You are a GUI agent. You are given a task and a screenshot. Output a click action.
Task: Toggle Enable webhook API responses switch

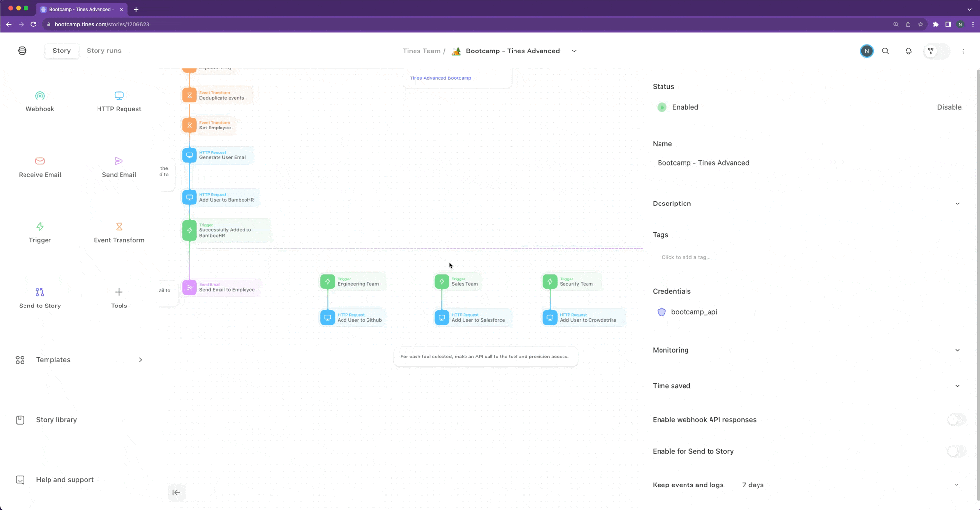click(x=956, y=420)
